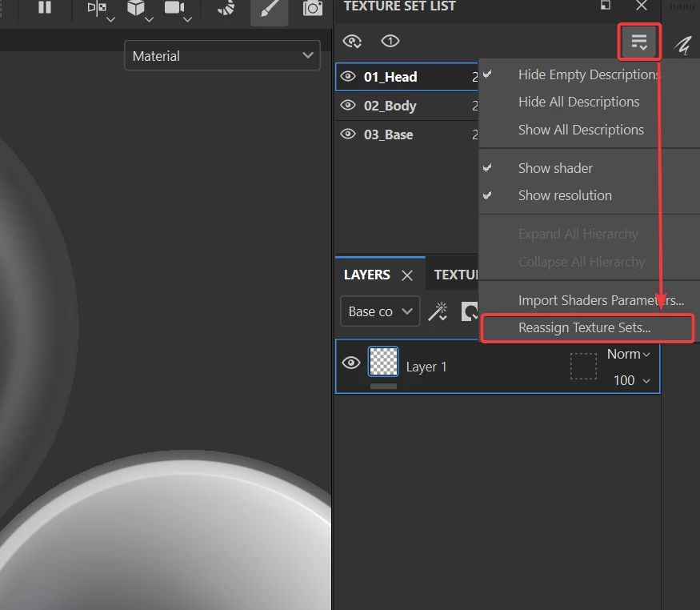The height and width of the screenshot is (610, 700).
Task: Toggle the Show resolution menu option
Action: tap(590, 195)
